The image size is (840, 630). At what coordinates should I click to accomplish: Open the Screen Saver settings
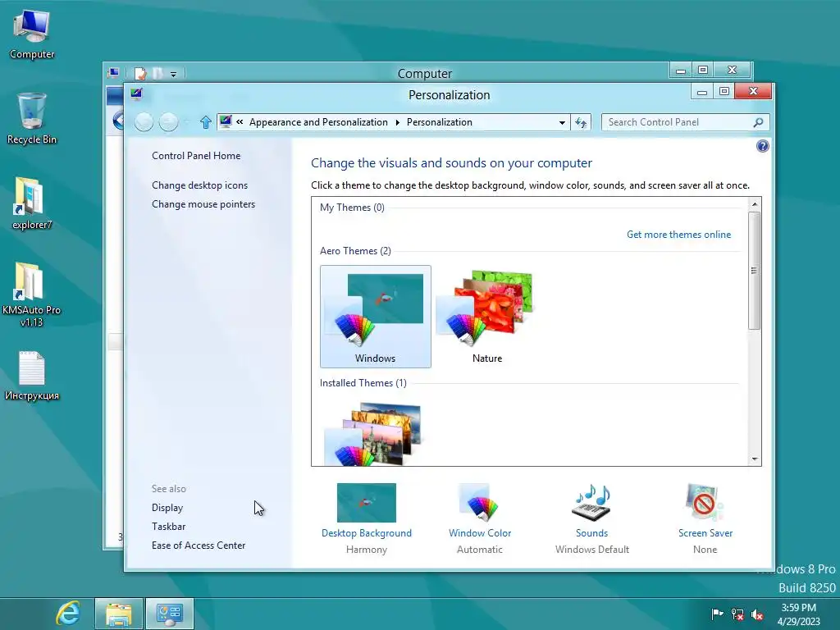705,518
